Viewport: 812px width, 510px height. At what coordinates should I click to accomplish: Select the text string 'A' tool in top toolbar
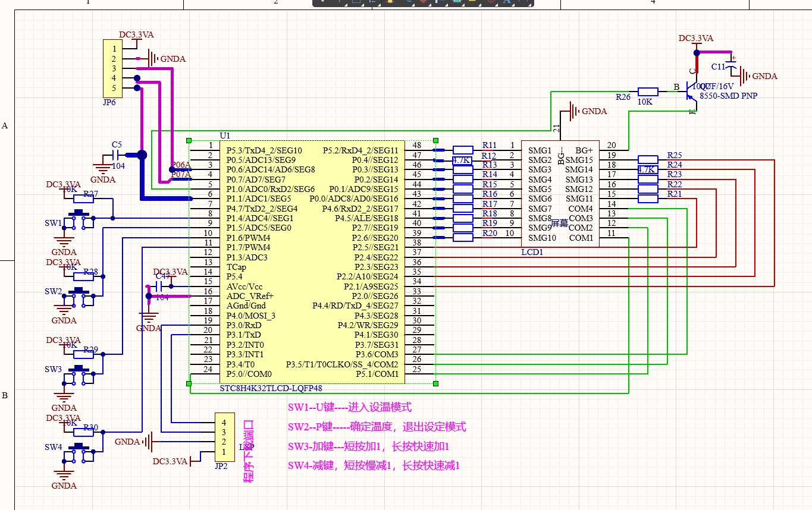[507, 2]
